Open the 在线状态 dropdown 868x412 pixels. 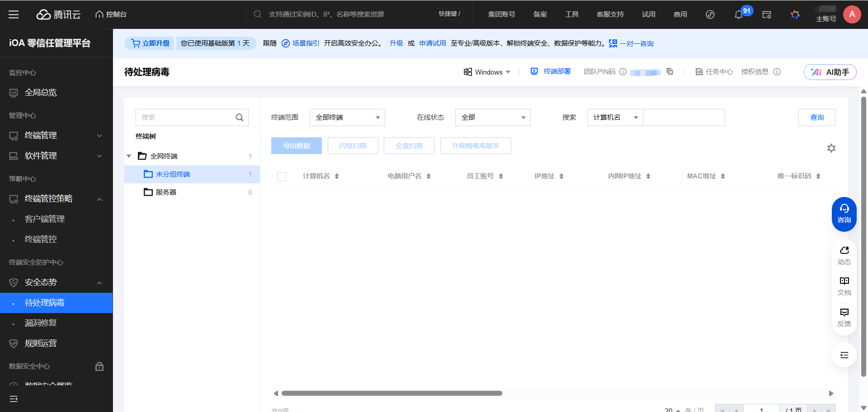(493, 117)
